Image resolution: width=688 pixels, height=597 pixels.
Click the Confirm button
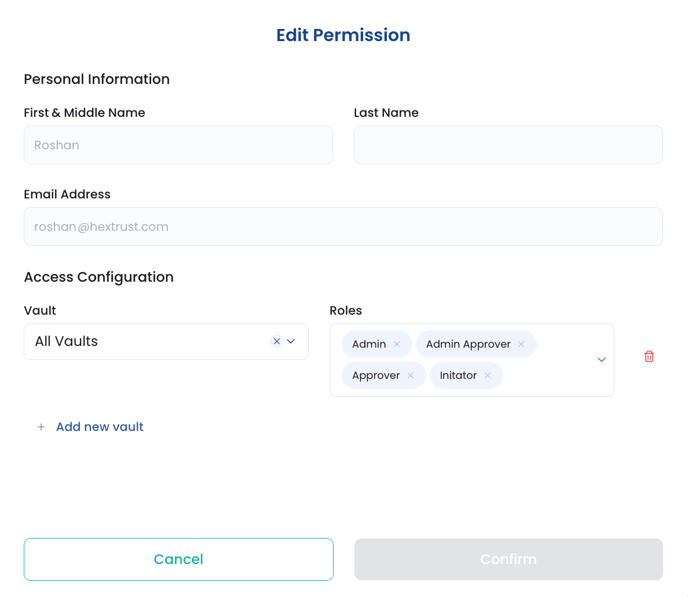[509, 559]
